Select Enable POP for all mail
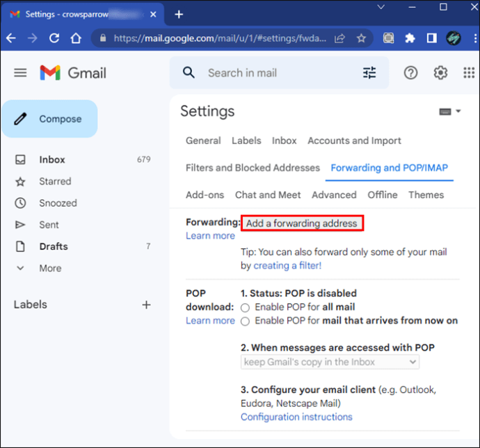The width and height of the screenshot is (480, 448). (245, 307)
